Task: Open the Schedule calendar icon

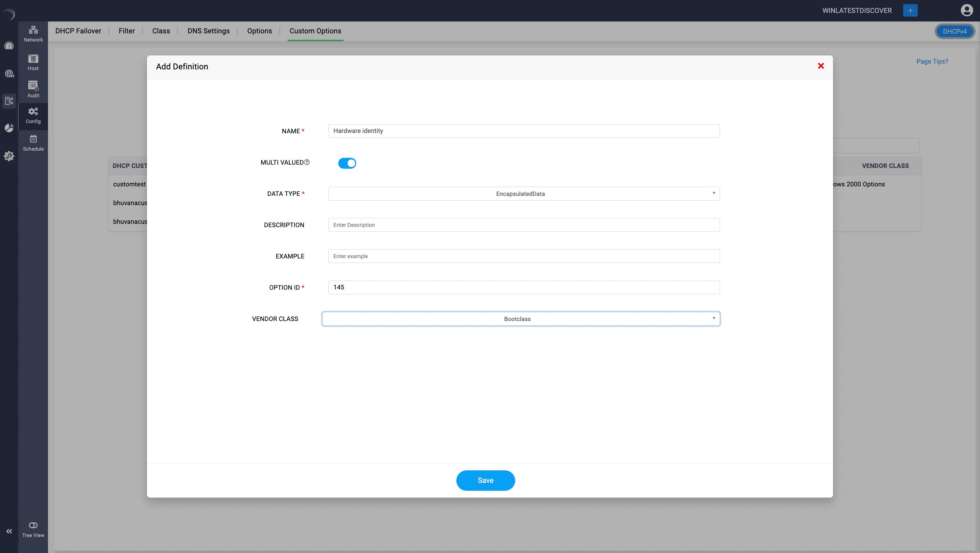Action: click(x=33, y=141)
